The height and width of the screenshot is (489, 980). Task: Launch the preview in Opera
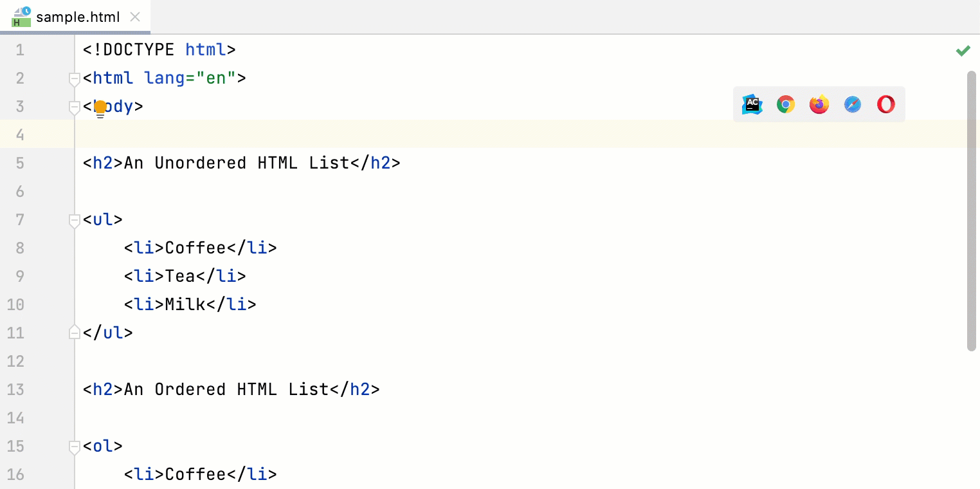click(x=886, y=104)
